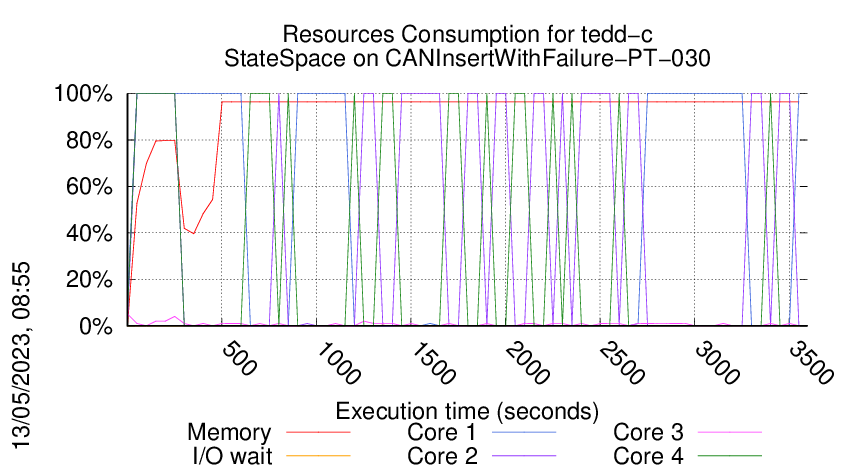The image size is (850, 475).
Task: Click the 0% y-axis label
Action: tap(96, 326)
